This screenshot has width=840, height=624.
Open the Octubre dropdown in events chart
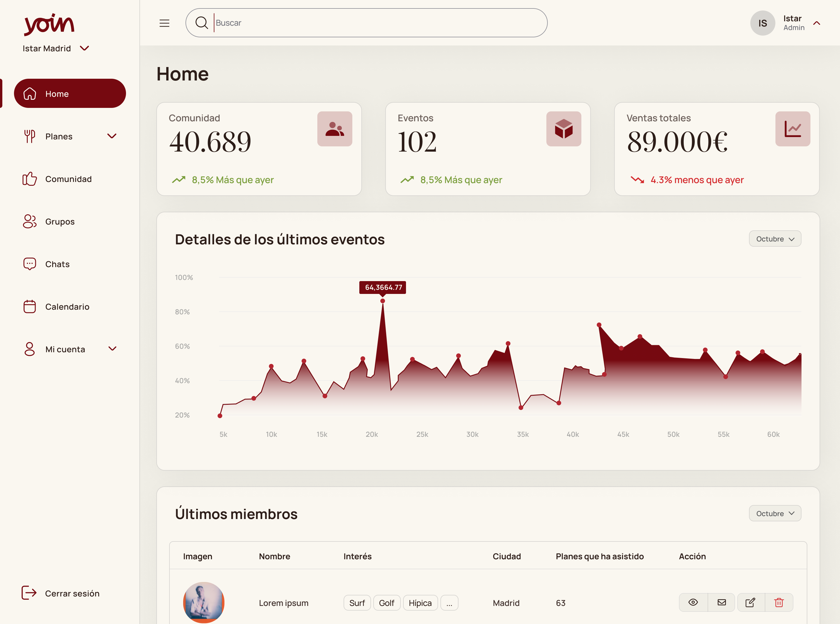click(x=775, y=239)
